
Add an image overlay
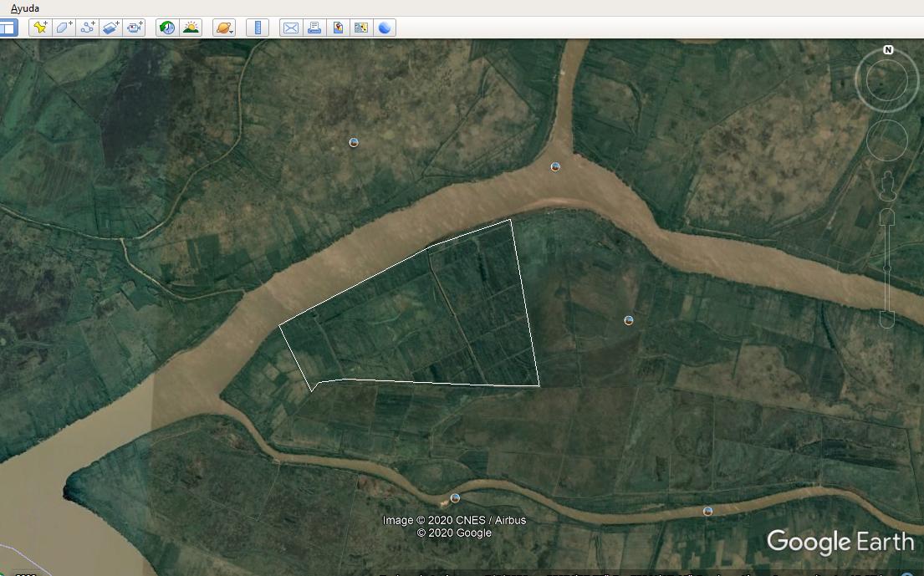point(111,28)
